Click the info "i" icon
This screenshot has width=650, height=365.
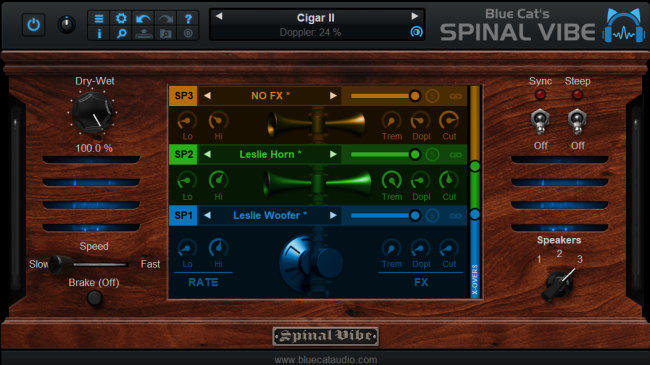coord(99,33)
